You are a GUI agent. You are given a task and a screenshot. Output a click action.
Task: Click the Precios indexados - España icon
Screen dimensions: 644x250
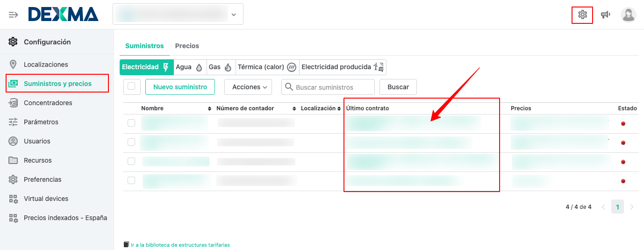click(x=13, y=218)
